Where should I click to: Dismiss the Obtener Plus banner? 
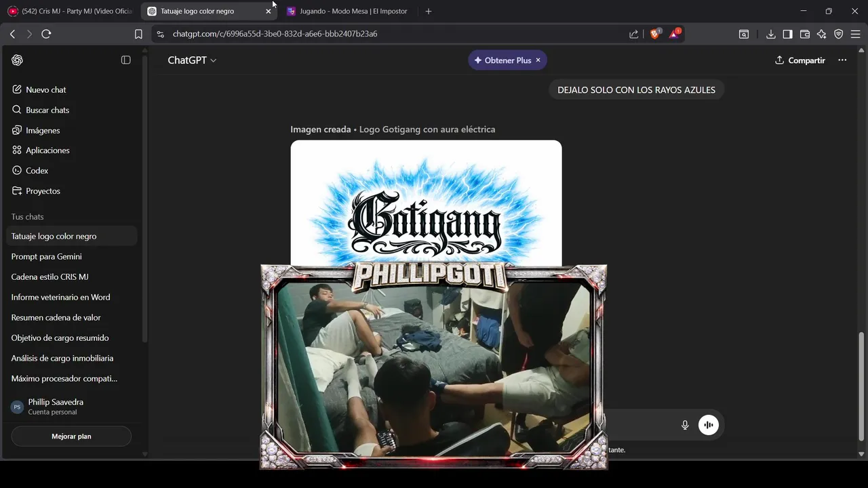click(x=538, y=60)
